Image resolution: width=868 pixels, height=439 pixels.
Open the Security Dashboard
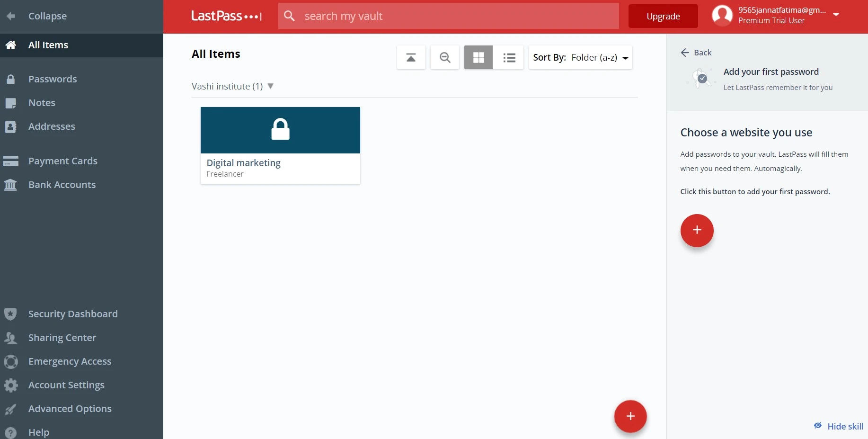(x=73, y=314)
